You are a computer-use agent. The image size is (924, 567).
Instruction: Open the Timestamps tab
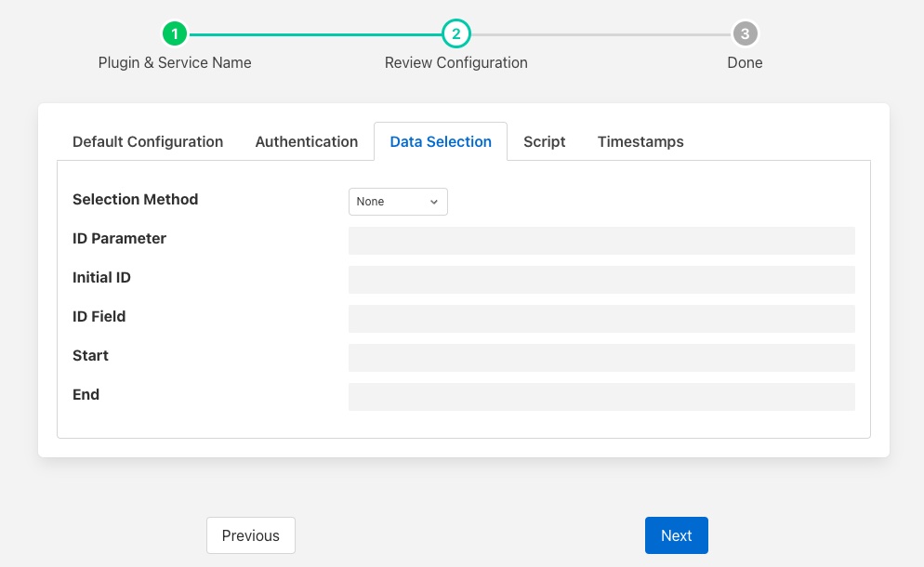640,142
